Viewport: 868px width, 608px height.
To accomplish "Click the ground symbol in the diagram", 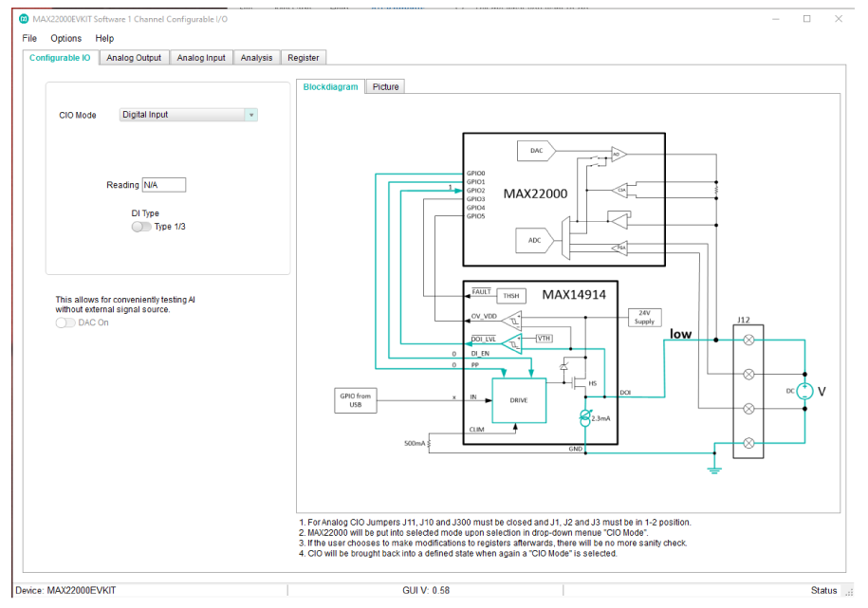I will pyautogui.click(x=714, y=470).
